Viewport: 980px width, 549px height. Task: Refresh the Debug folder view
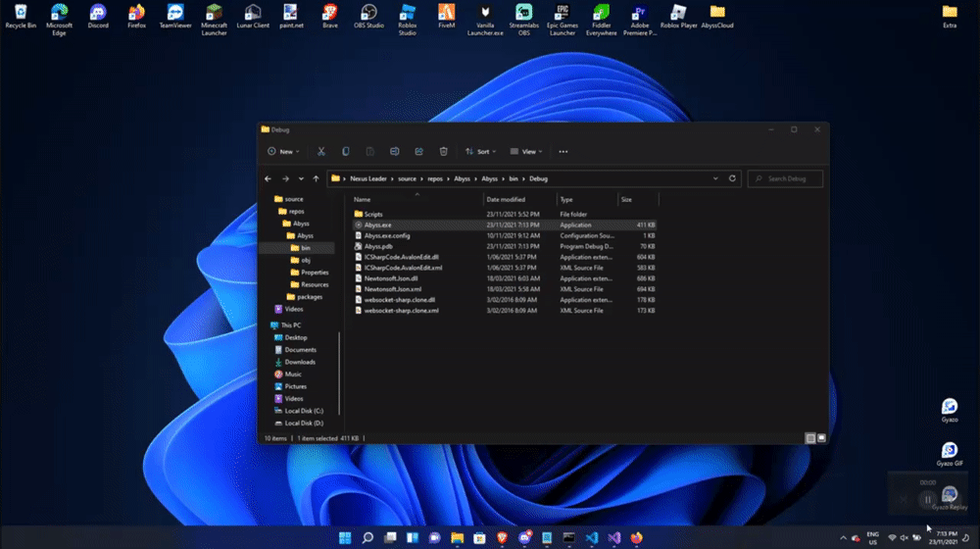point(731,178)
